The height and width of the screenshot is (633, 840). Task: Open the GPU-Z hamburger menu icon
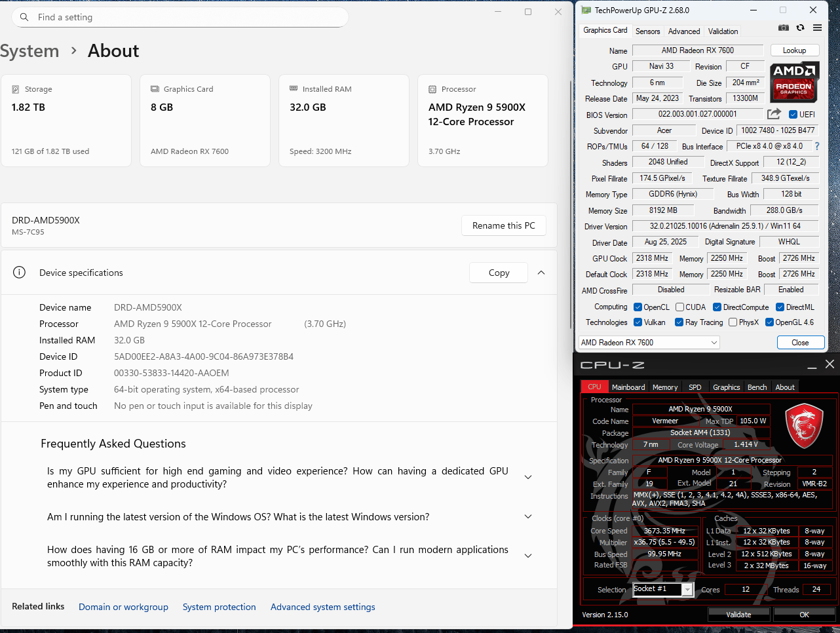[x=817, y=28]
